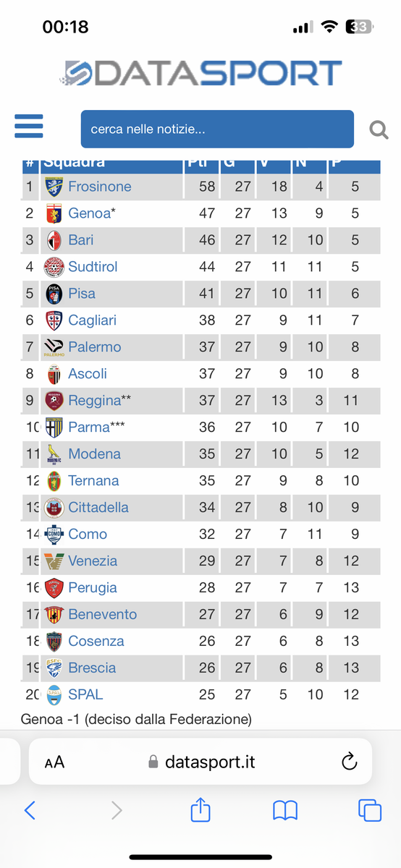
Task: Open the hamburger menu icon
Action: [29, 126]
